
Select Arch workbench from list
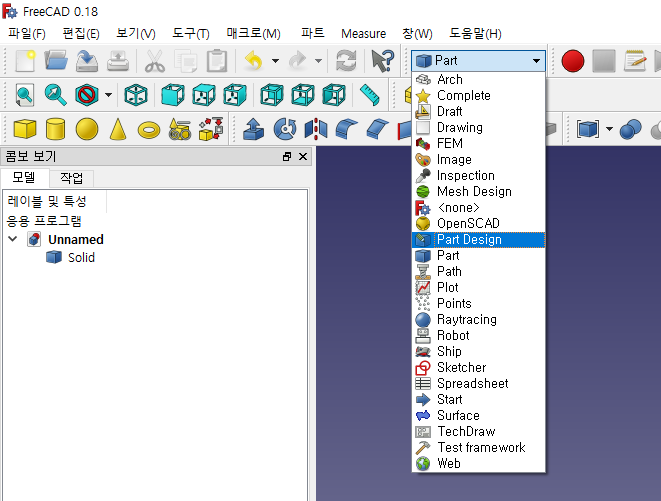coord(478,79)
